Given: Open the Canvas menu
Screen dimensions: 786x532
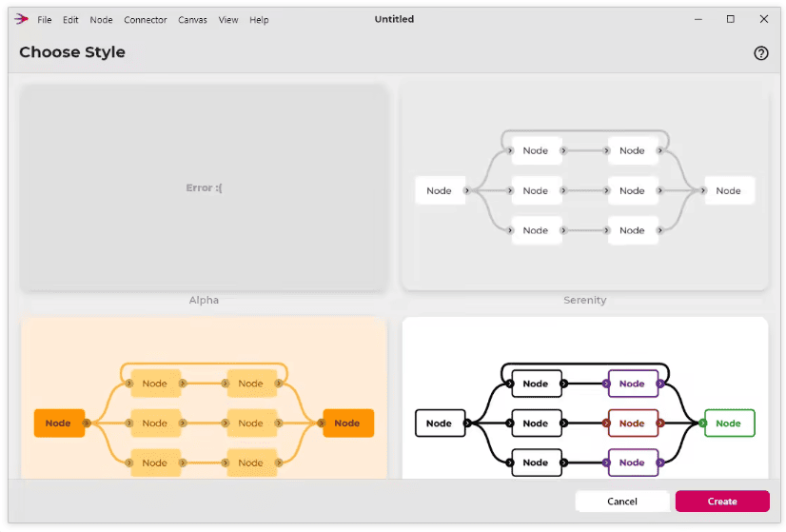Looking at the screenshot, I should 192,20.
